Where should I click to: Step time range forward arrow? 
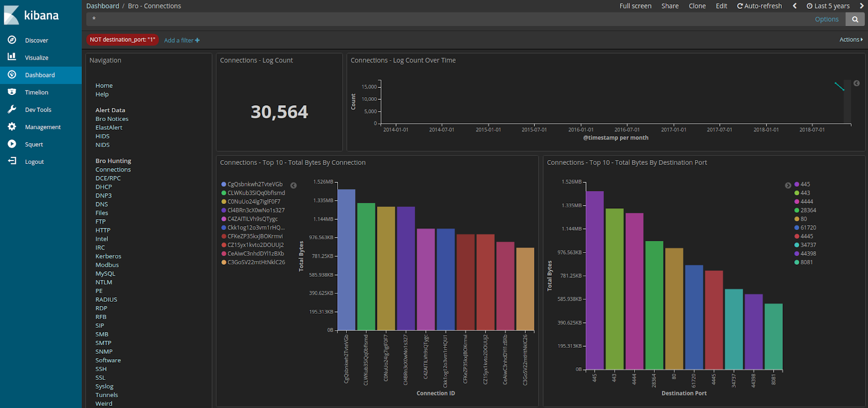861,6
